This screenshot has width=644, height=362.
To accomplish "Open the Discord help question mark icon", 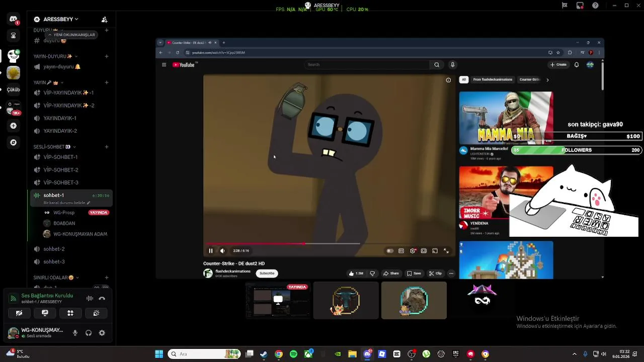I will 596,6.
